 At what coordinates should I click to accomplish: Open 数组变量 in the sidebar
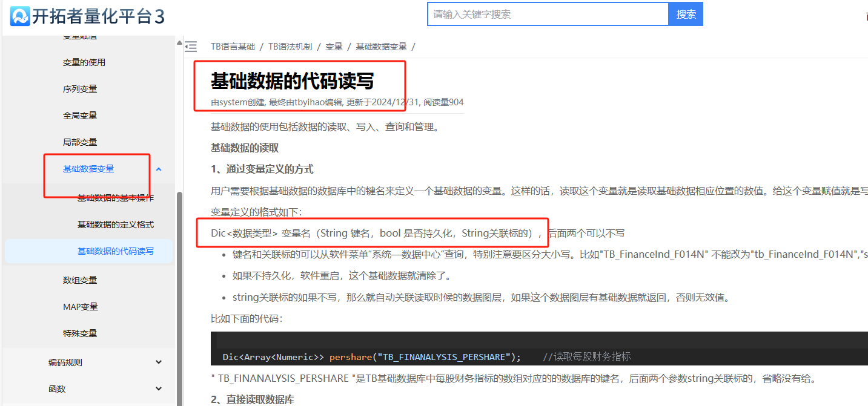click(80, 280)
